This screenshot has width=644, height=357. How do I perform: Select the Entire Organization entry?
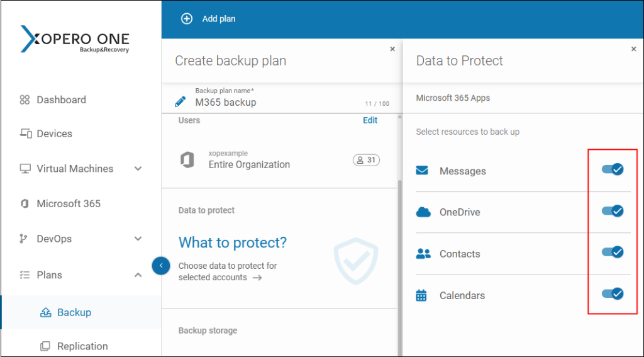249,164
